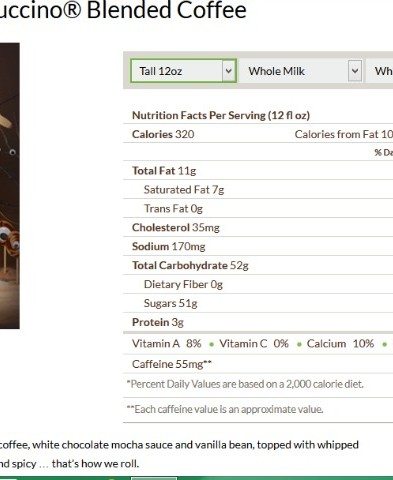Select the Nutrition Facts Per Serving header
The image size is (393, 480).
click(x=221, y=115)
